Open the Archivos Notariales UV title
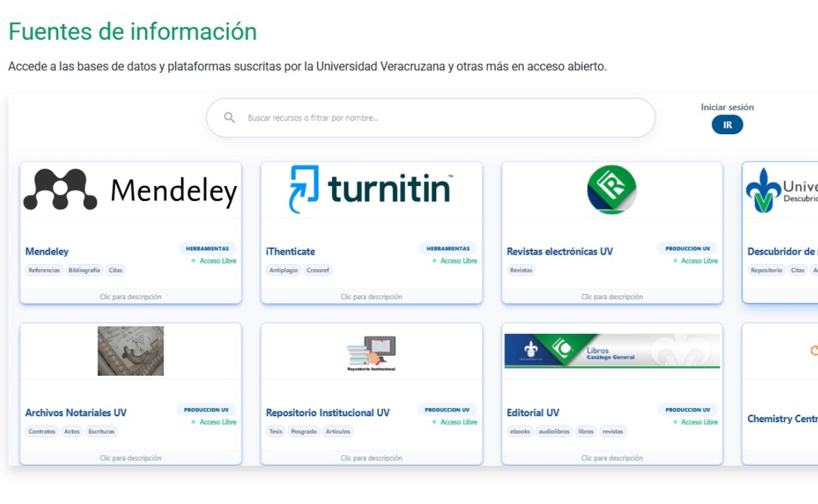Screen dimensions: 818x504 (76, 413)
